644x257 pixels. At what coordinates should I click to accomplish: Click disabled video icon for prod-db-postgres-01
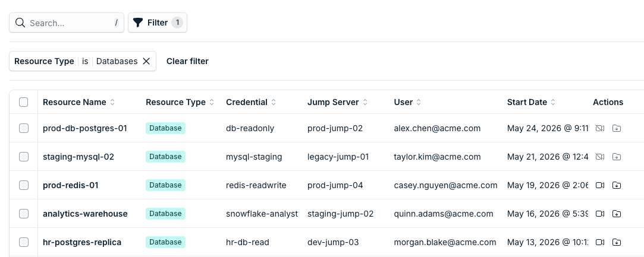(599, 128)
